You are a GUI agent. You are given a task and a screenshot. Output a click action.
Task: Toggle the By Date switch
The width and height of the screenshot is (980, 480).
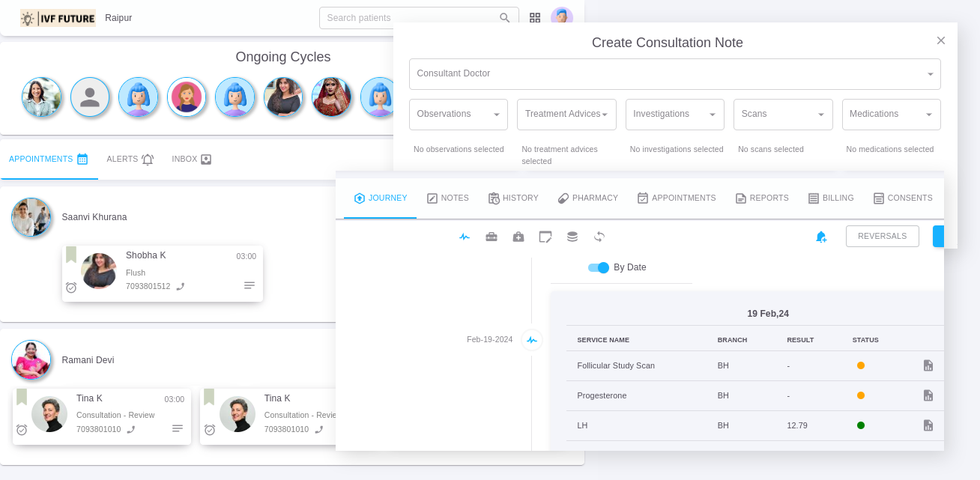pos(599,267)
